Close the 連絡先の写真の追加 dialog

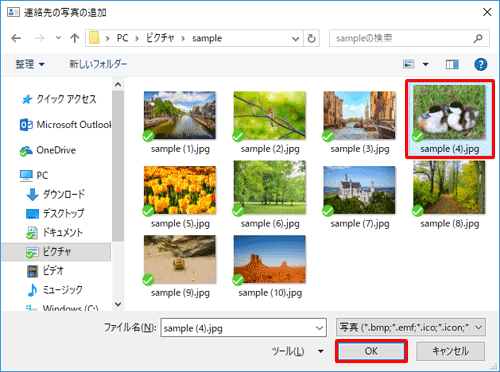pyautogui.click(x=487, y=12)
